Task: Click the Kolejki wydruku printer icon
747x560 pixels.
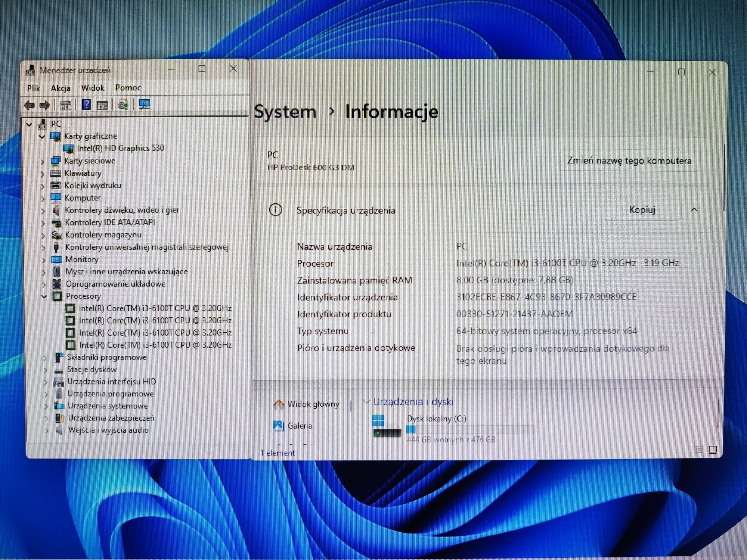Action: point(56,186)
